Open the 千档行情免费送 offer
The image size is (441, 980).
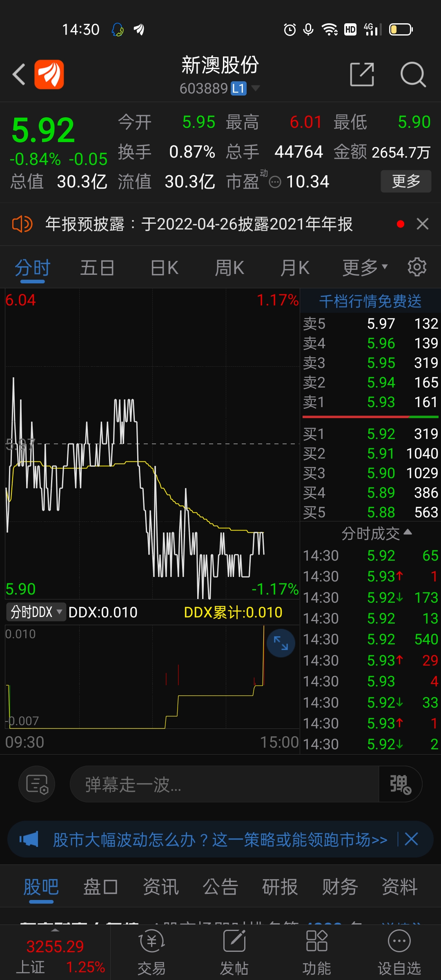pos(370,301)
